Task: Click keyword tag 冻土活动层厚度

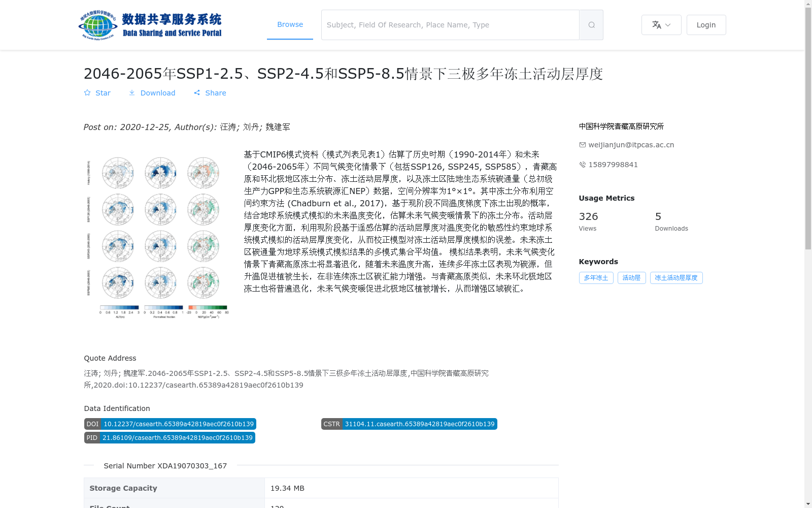Action: coord(676,278)
